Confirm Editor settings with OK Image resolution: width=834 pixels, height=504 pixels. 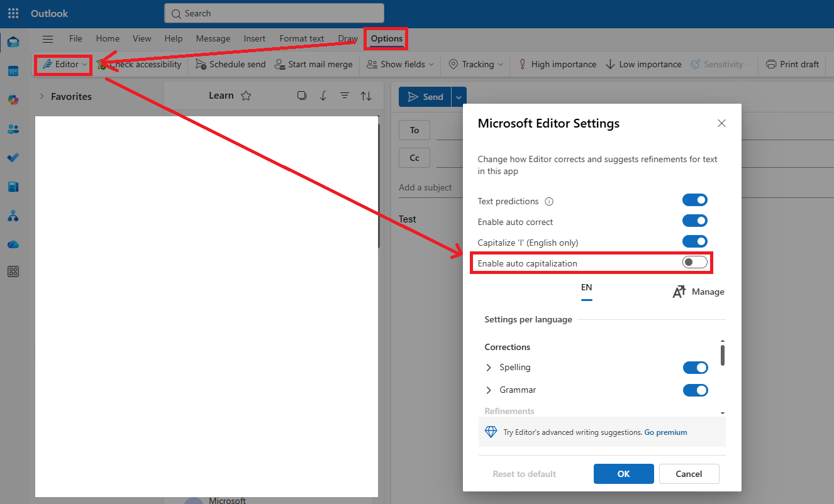pyautogui.click(x=624, y=474)
